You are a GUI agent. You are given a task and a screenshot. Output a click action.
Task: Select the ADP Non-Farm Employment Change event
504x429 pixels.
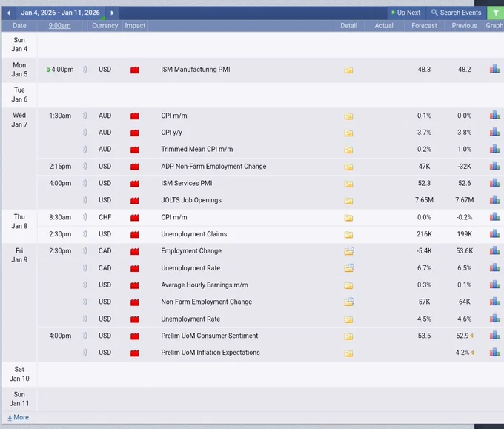[213, 167]
